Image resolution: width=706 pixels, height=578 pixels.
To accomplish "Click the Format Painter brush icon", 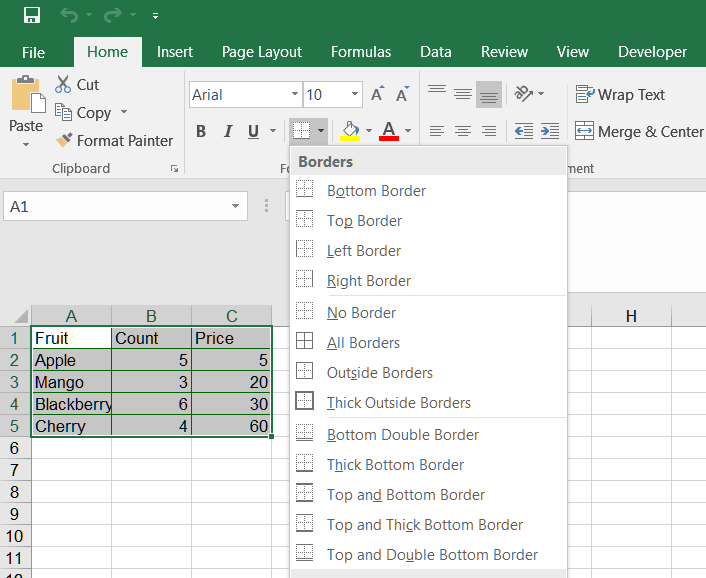I will coord(64,141).
